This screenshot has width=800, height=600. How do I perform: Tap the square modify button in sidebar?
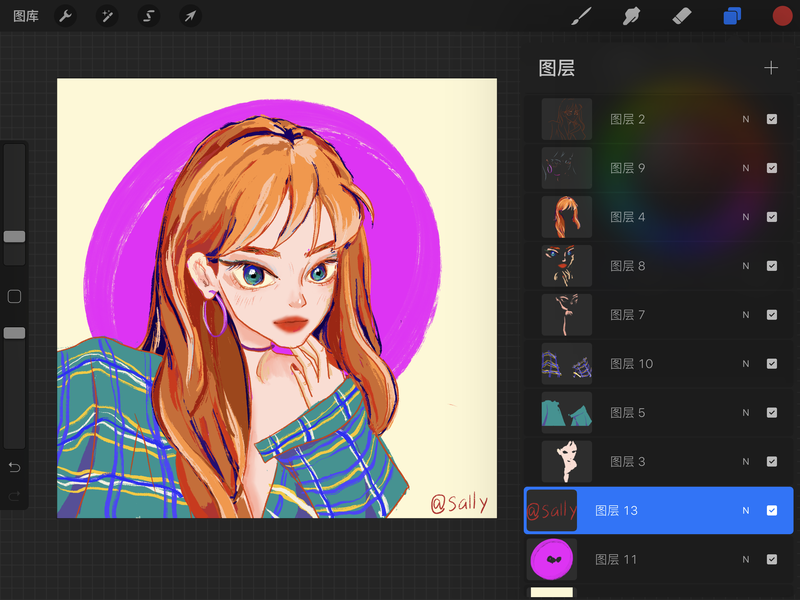click(14, 296)
